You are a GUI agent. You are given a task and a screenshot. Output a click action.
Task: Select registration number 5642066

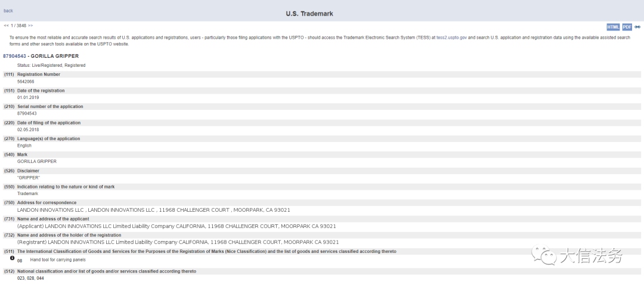coord(26,82)
